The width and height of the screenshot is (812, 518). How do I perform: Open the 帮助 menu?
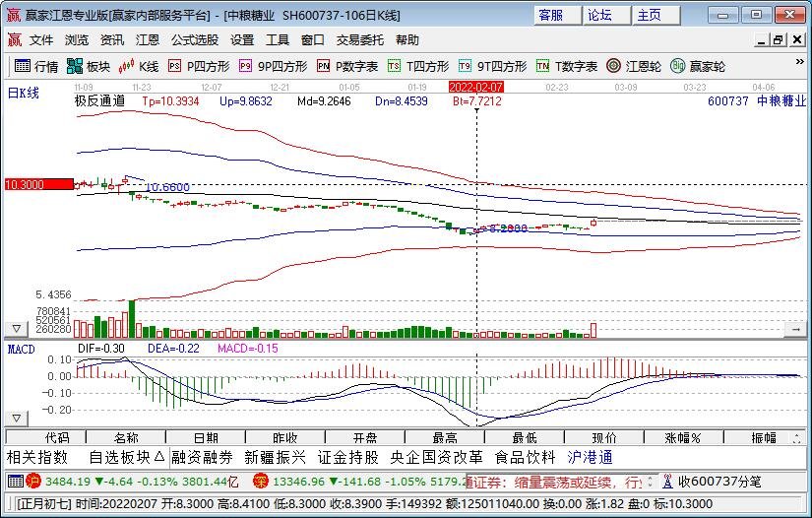click(407, 40)
